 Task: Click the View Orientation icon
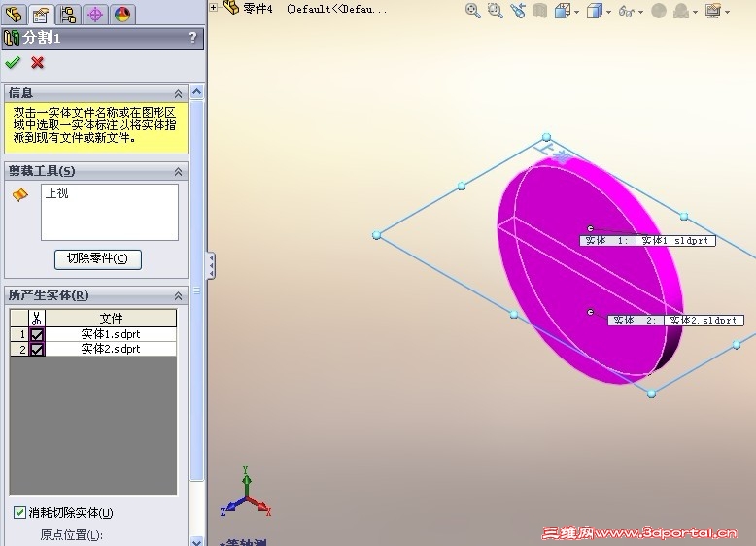(x=563, y=11)
